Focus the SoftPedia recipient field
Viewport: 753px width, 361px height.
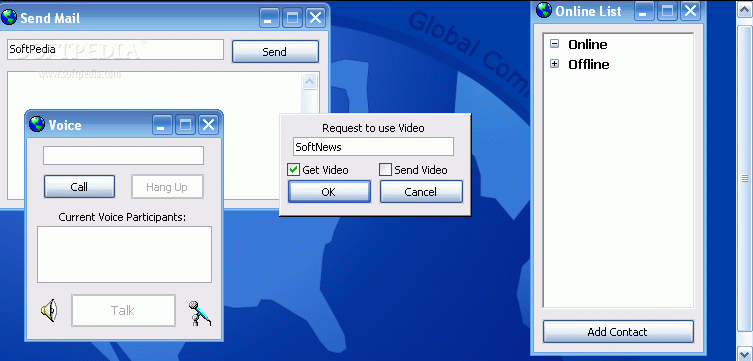(x=115, y=49)
